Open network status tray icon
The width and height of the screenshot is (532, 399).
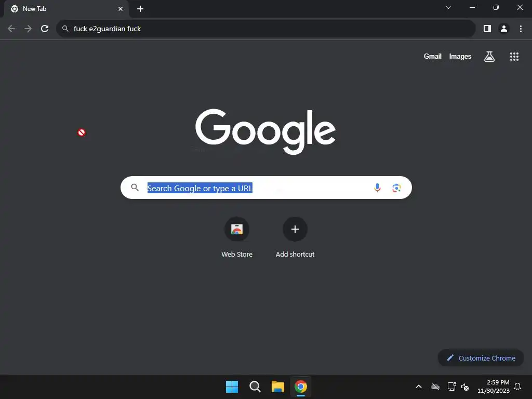click(x=451, y=387)
